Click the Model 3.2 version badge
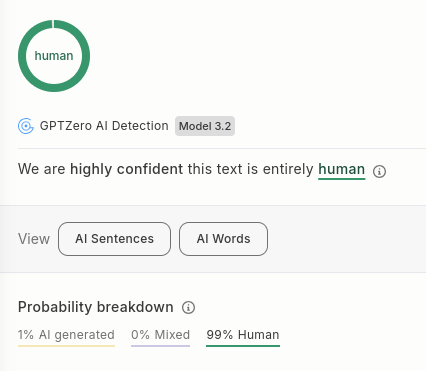 (x=205, y=126)
